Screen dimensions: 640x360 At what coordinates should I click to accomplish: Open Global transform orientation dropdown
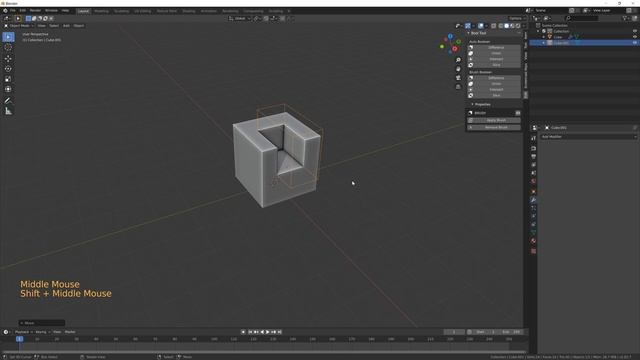pyautogui.click(x=240, y=18)
